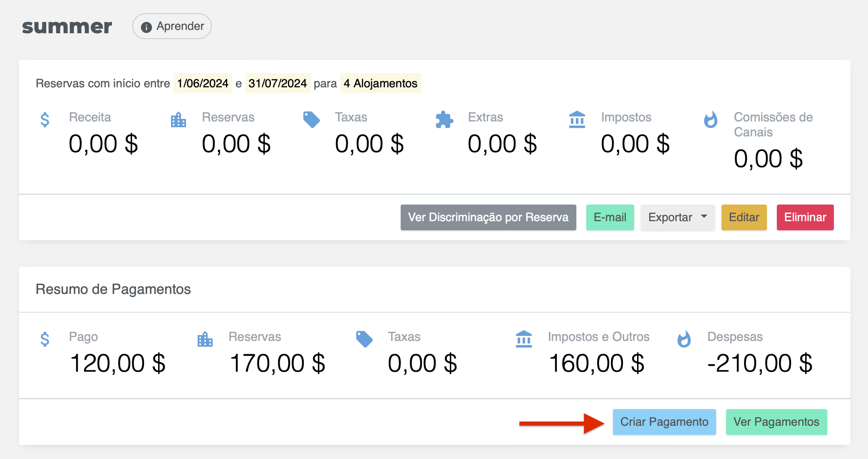Click the puzzle piece icon beside Extras
Viewport: 868px width, 459px height.
coord(444,120)
